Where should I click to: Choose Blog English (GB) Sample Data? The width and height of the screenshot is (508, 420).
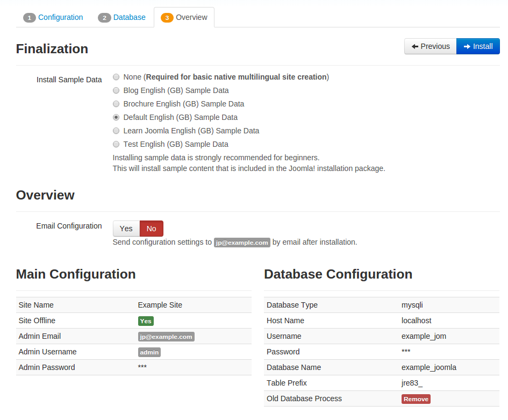click(116, 90)
